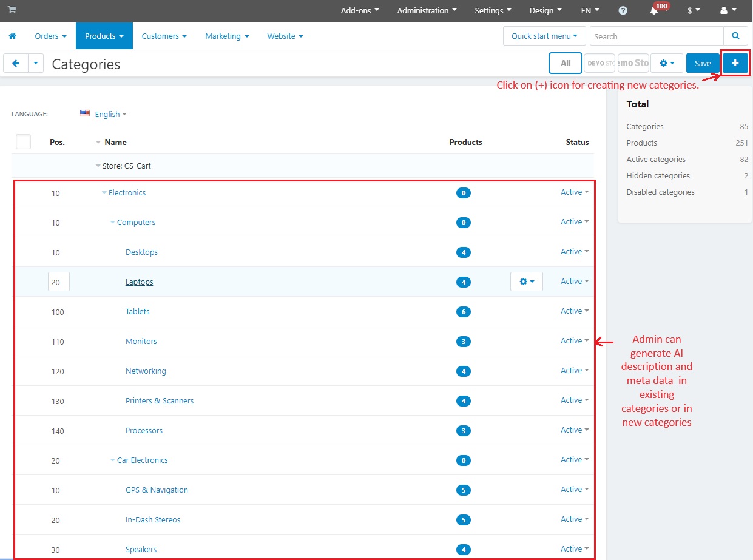Viewport: 753px width, 560px height.
Task: Tick the select-all categories checkbox
Action: tap(23, 142)
